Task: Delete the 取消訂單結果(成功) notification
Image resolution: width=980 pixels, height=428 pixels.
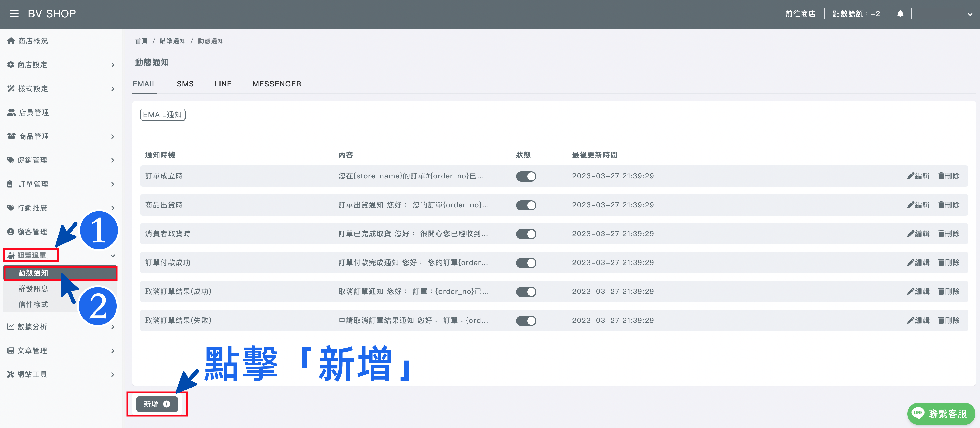Action: coord(949,291)
